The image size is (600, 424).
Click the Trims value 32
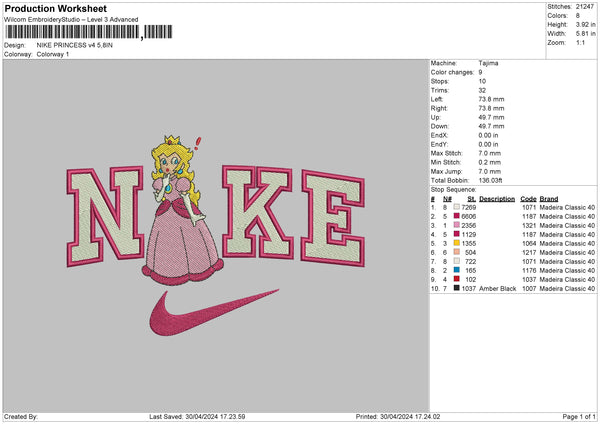482,90
